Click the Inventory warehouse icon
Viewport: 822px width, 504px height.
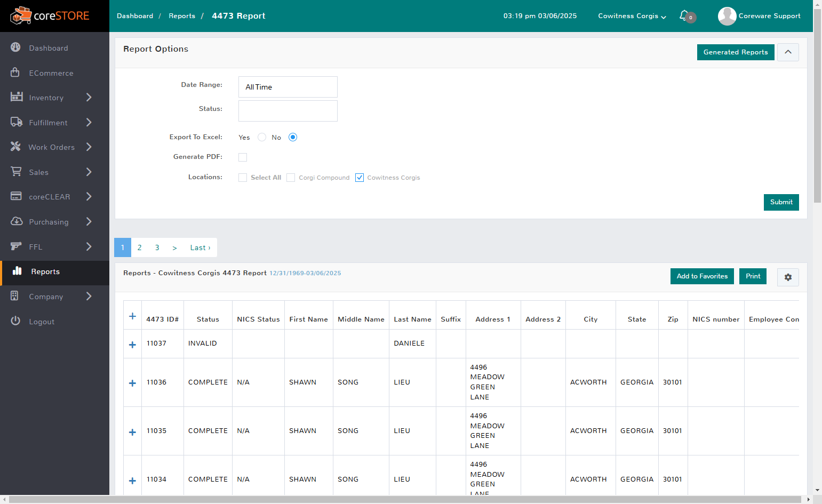click(17, 97)
